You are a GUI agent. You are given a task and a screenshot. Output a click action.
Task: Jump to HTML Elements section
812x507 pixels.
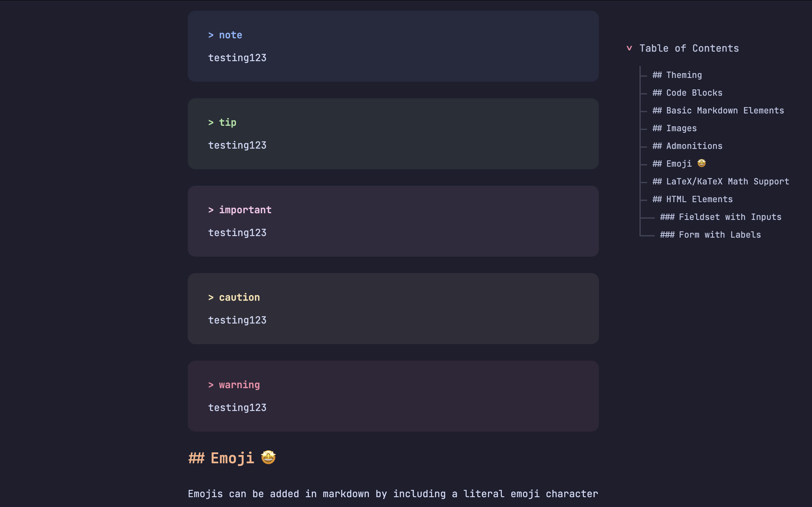pos(692,200)
